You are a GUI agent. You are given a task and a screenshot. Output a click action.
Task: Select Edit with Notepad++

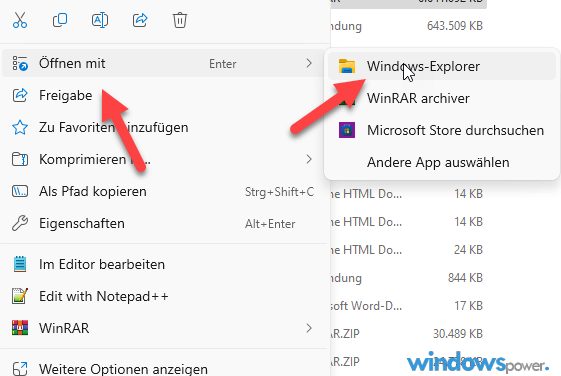point(163,296)
